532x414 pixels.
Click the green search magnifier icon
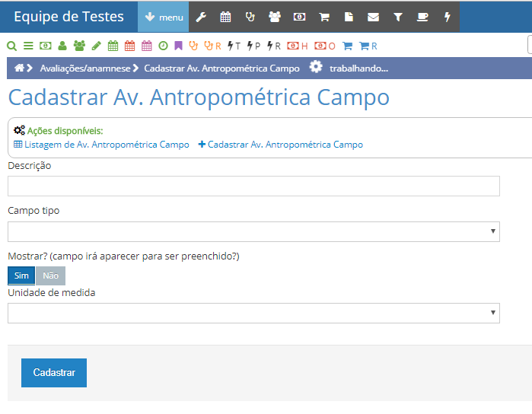11,46
